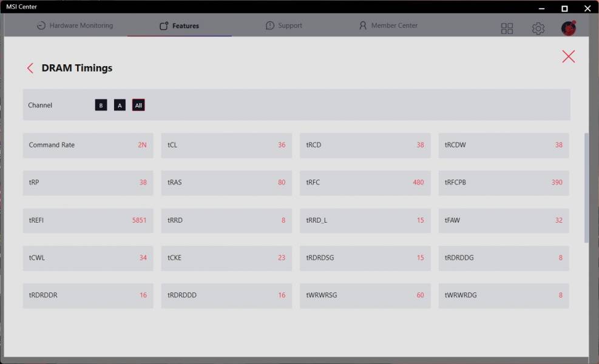Viewport: 599px width, 364px height.
Task: Click the tCL timing tile
Action: point(226,145)
